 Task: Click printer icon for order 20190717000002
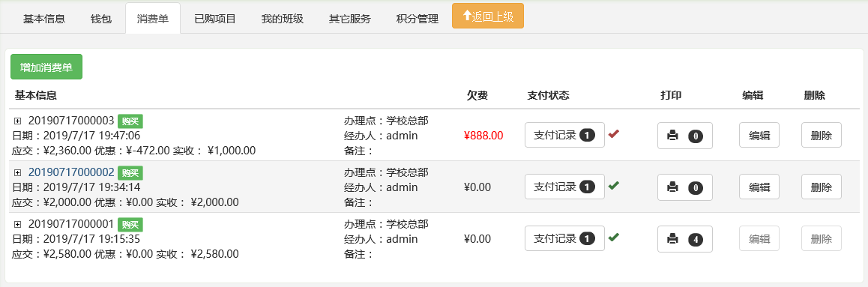pos(672,187)
